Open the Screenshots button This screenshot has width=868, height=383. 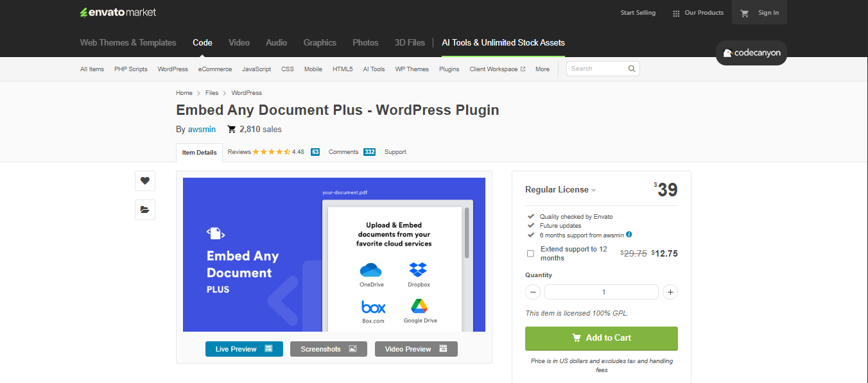[x=329, y=349]
